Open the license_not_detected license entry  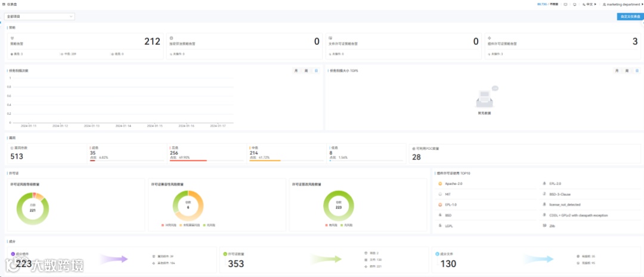[x=592, y=204]
